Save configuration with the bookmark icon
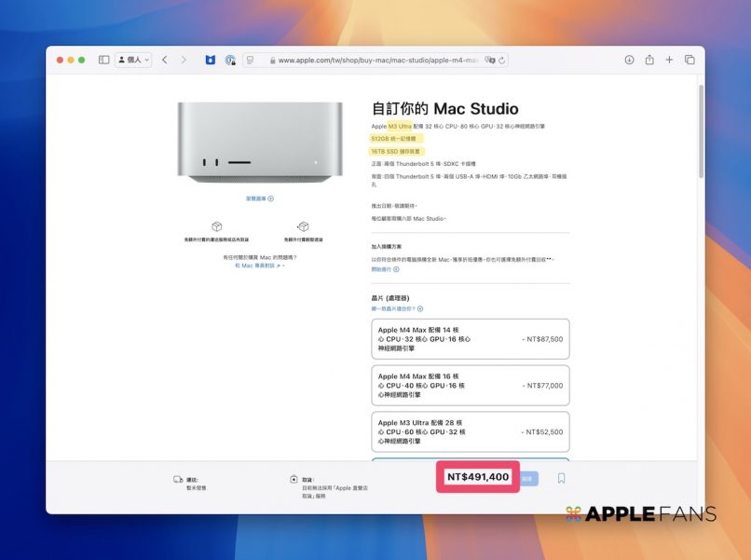 coord(561,478)
